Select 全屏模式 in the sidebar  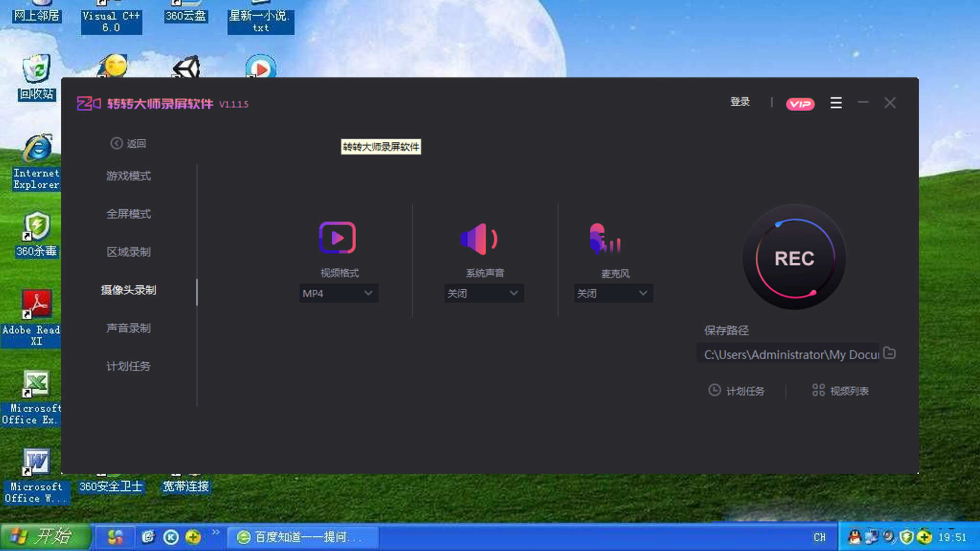point(128,214)
